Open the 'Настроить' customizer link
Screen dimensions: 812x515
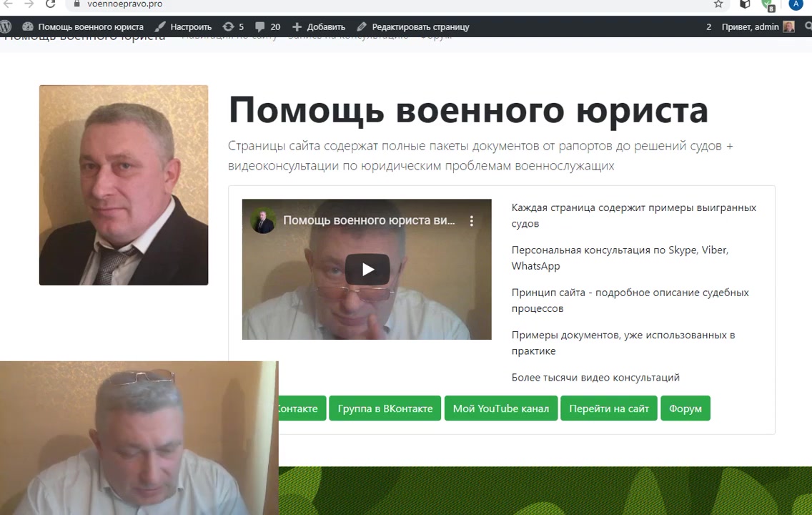click(183, 27)
